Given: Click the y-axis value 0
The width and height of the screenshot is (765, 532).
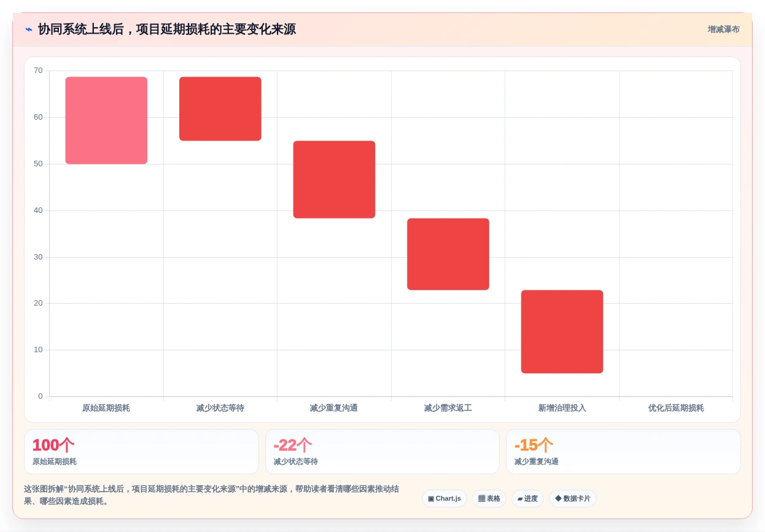Looking at the screenshot, I should pos(41,396).
